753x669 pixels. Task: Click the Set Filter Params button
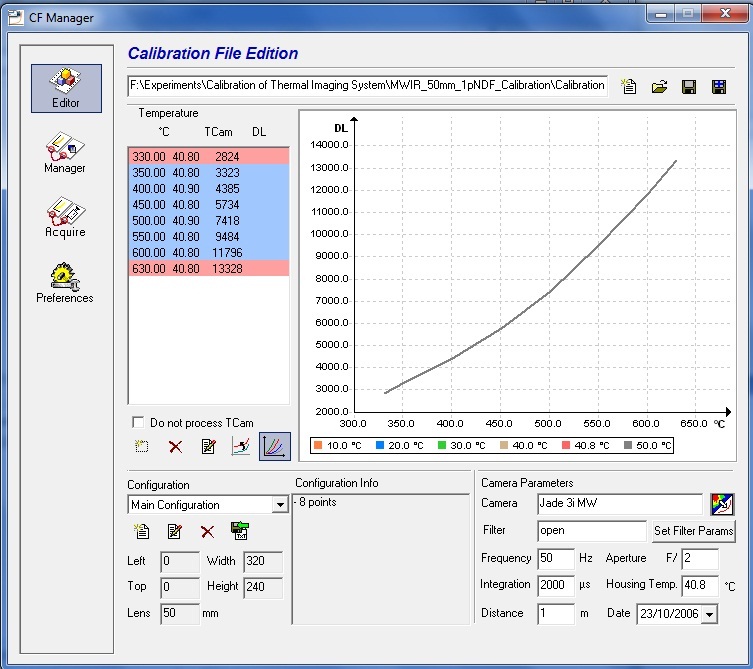693,531
